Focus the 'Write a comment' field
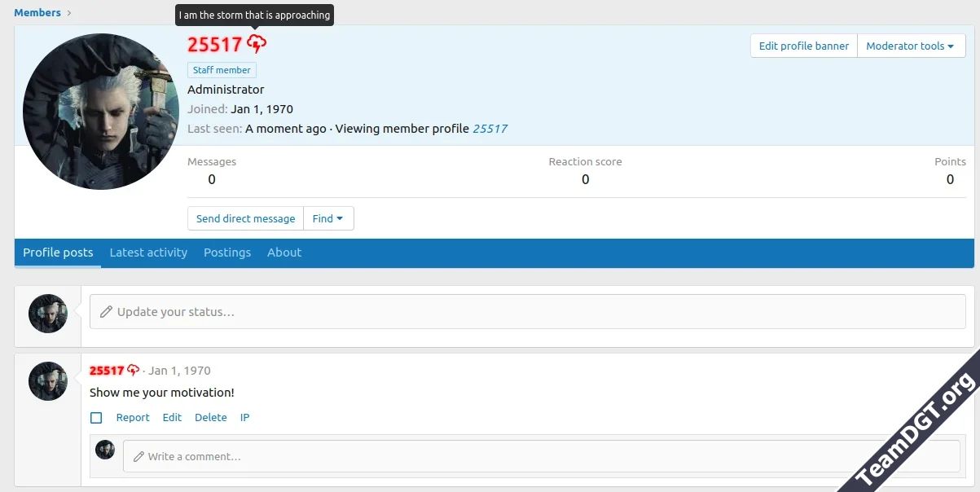The image size is (980, 492). 542,456
